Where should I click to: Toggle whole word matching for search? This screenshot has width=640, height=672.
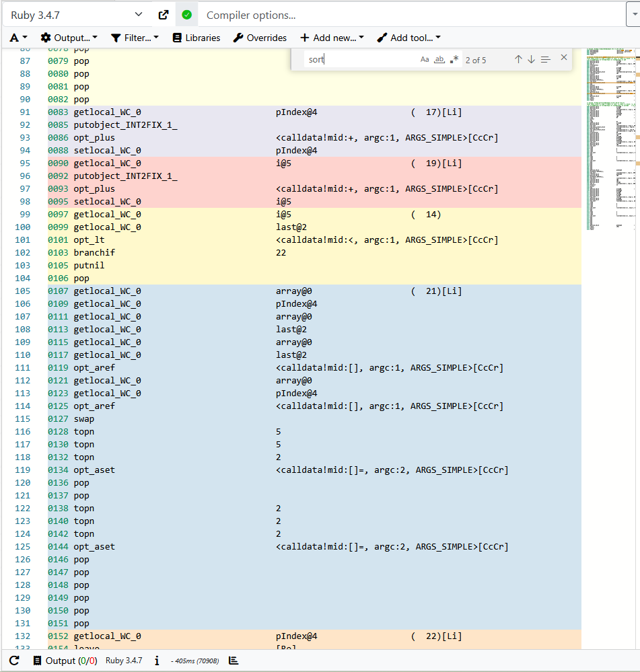tap(439, 59)
